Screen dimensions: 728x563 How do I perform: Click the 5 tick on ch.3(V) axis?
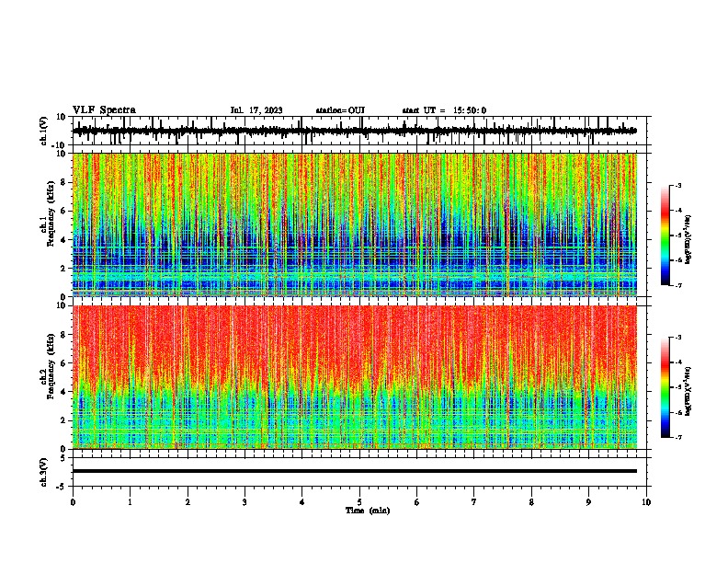point(63,457)
